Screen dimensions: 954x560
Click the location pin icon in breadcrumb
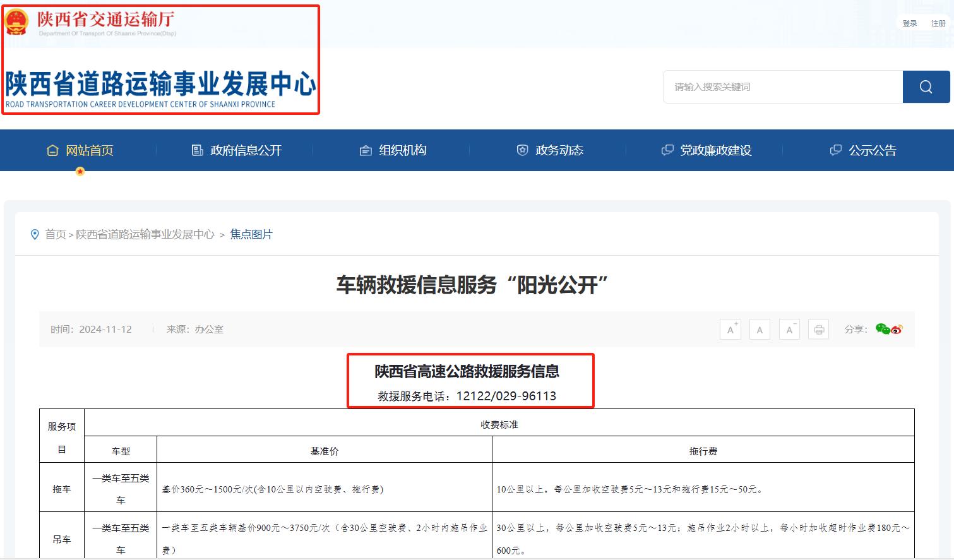[x=35, y=234]
